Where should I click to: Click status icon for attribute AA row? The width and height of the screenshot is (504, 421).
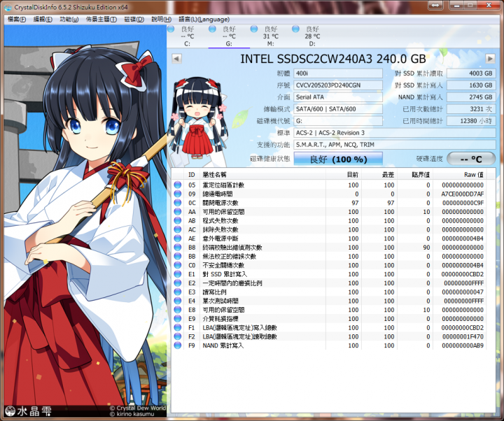pos(177,212)
